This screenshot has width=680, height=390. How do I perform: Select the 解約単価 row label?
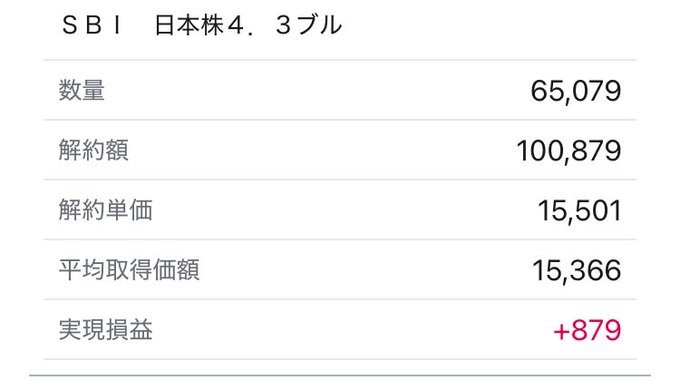click(x=105, y=210)
